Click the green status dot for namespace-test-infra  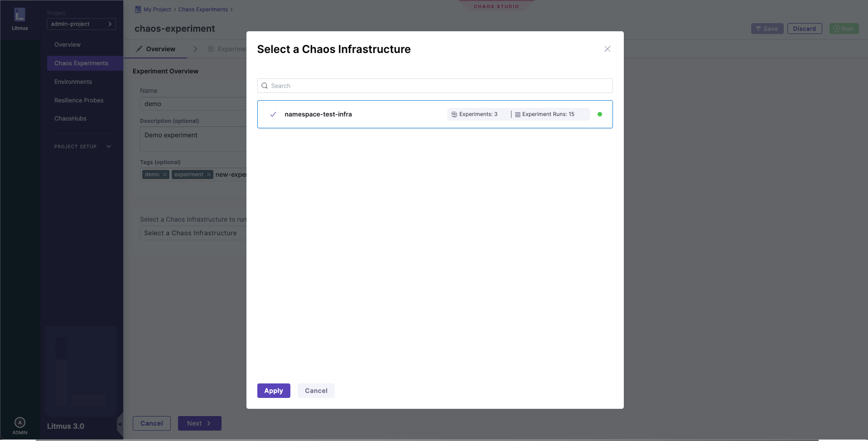coord(600,114)
